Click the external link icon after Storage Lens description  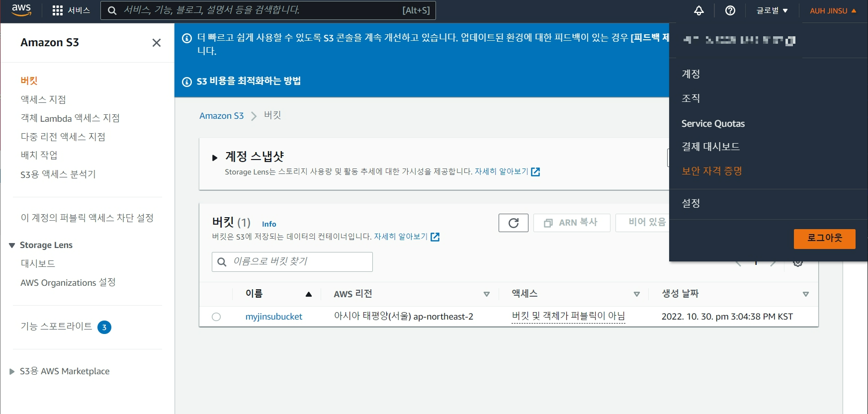click(535, 172)
